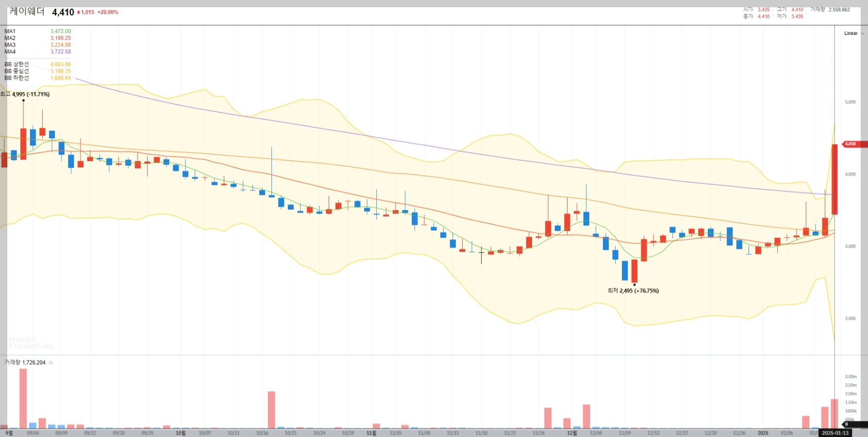Click the 09/04 date on time axis

[33, 433]
